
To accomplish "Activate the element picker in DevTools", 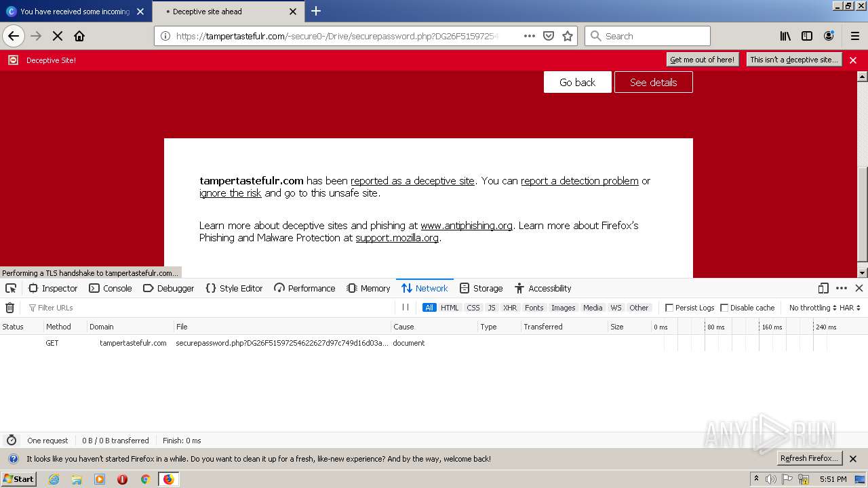I will pos(11,288).
